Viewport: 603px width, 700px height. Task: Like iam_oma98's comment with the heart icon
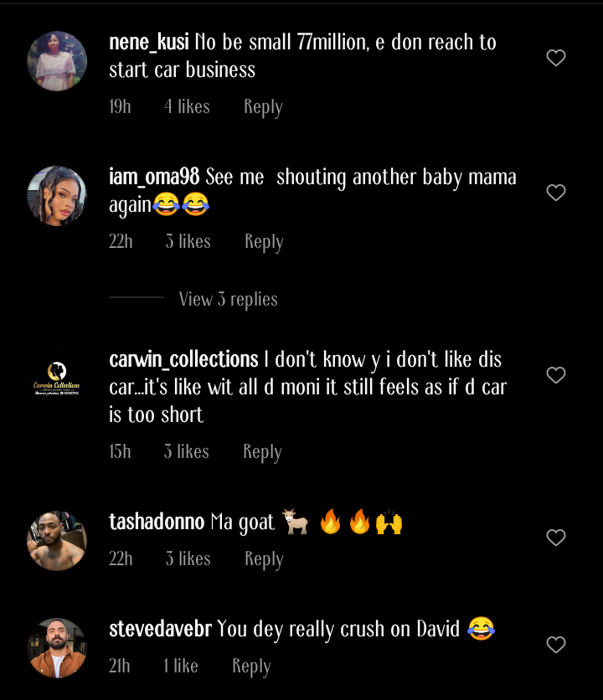555,193
